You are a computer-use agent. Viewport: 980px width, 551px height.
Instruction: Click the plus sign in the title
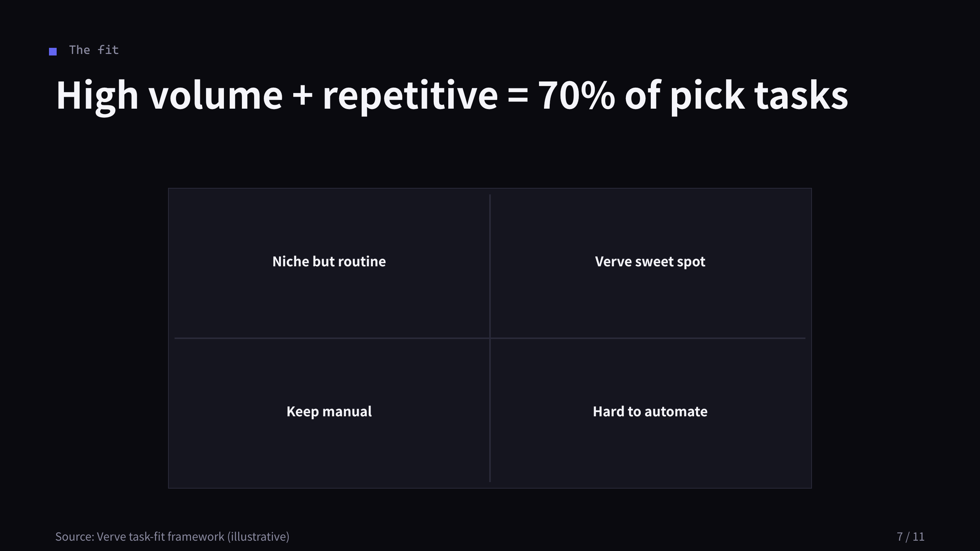[x=302, y=95]
